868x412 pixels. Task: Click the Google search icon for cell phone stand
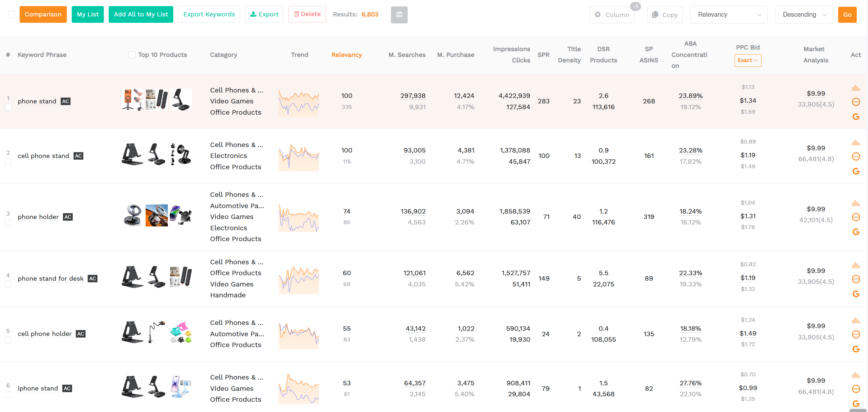(856, 171)
